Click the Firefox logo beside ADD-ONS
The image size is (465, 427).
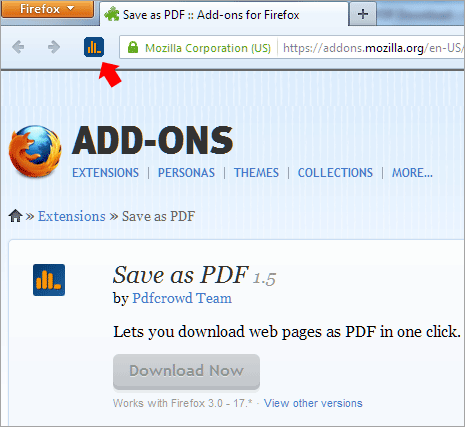35,151
